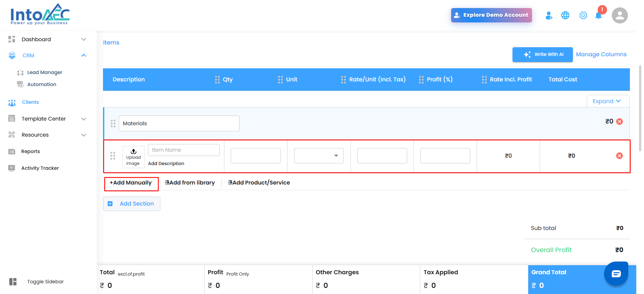Open the Dashboard menu item
Viewport: 644px width, 294px height.
coord(36,39)
